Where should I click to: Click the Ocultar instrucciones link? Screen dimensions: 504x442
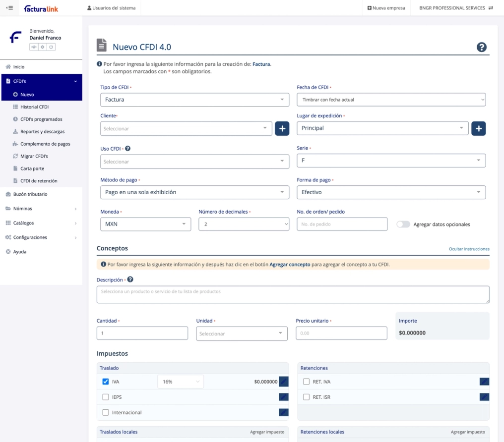tap(469, 249)
